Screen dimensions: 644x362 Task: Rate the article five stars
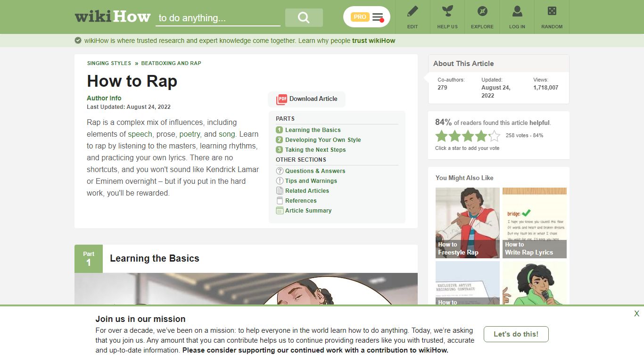coord(494,136)
